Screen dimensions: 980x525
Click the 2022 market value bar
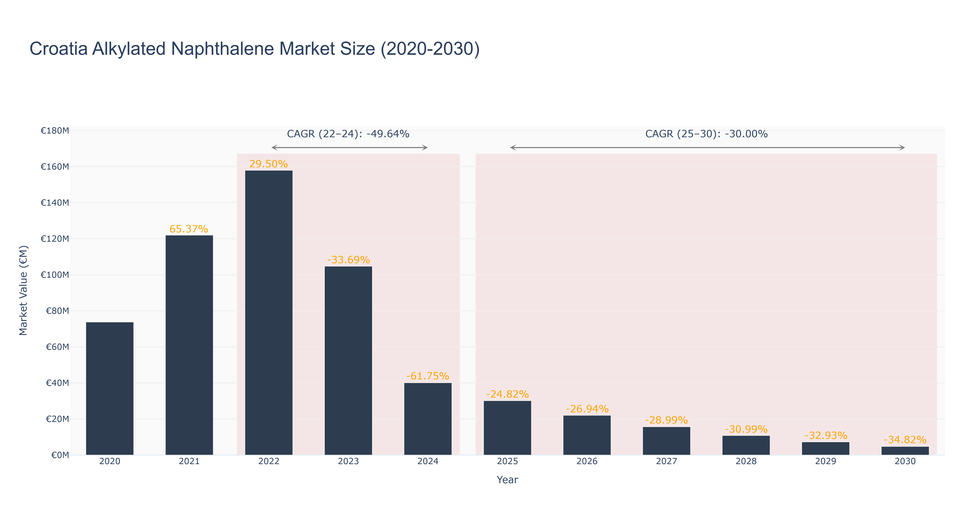269,313
